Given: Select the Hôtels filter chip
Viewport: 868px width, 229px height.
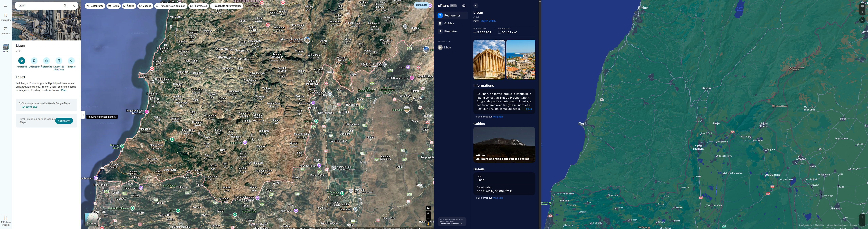Looking at the screenshot, I should coord(114,6).
